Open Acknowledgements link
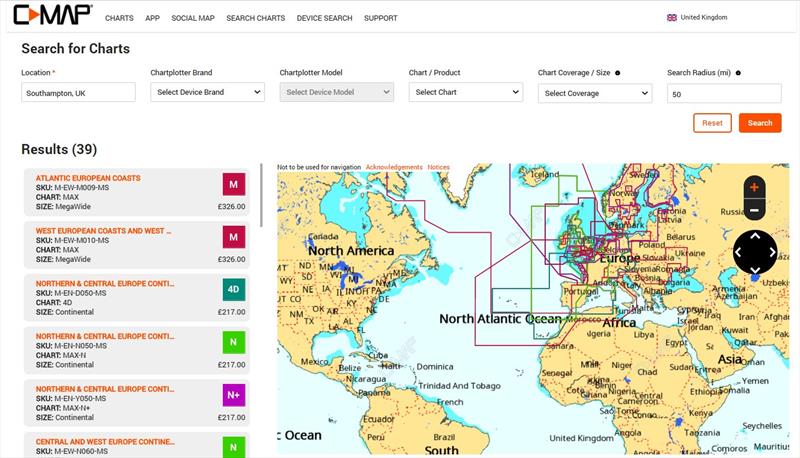800x458 pixels. [394, 167]
